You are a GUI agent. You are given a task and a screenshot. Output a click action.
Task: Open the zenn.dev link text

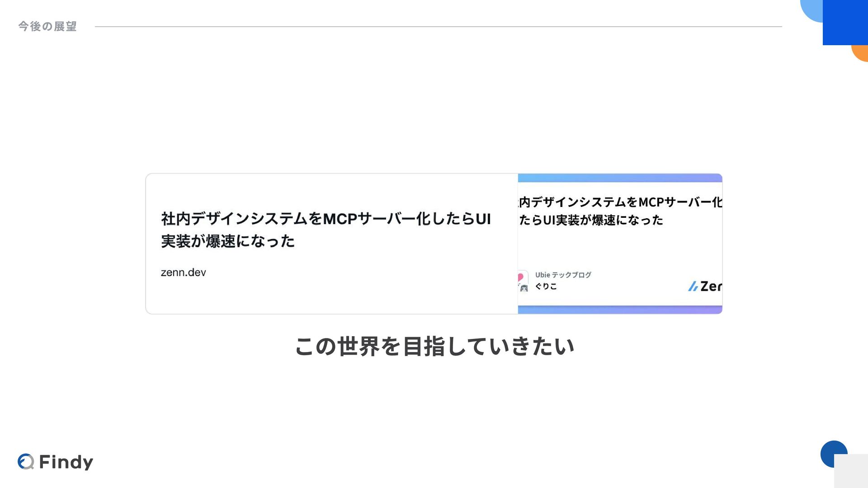(184, 272)
